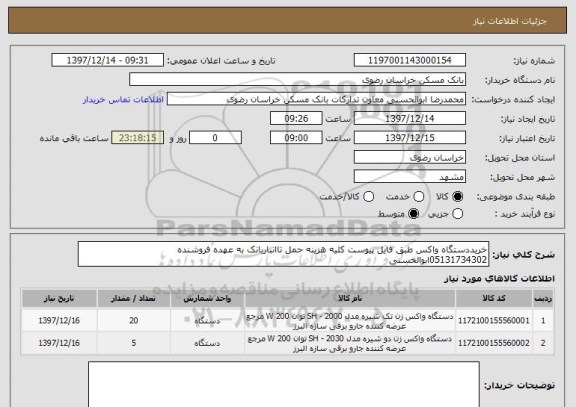Screen dimensions: 576x407
Task: Choose the جزیی purchase process option
Action: (457, 213)
